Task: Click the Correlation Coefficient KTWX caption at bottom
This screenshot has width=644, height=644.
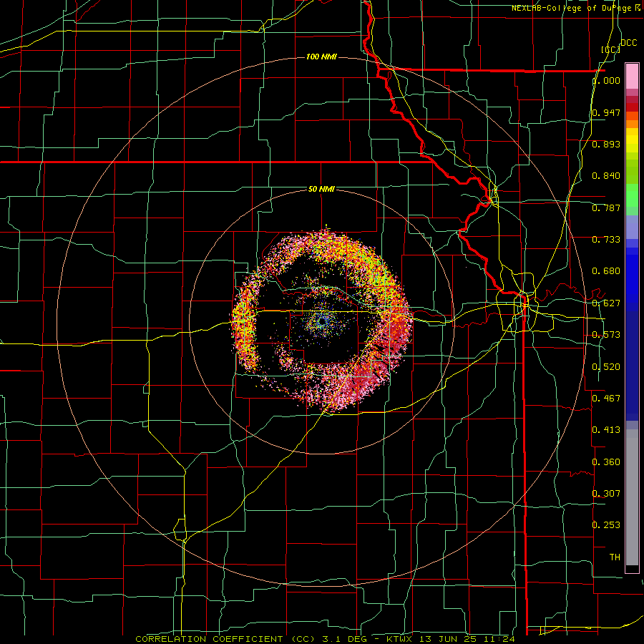Action: 325,639
